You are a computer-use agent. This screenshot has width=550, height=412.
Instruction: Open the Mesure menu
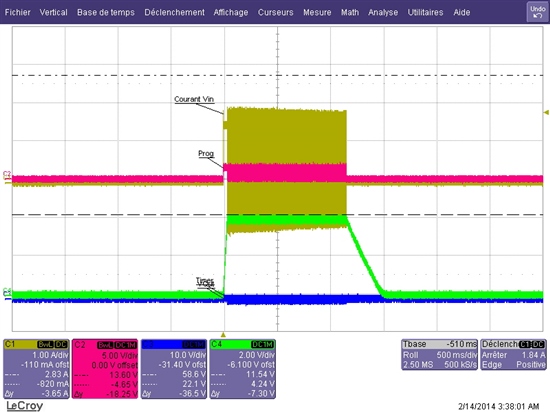[317, 12]
